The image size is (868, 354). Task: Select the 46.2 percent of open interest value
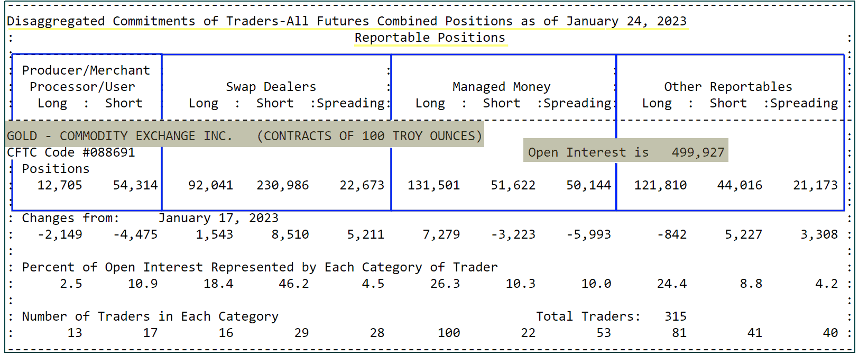pos(294,284)
